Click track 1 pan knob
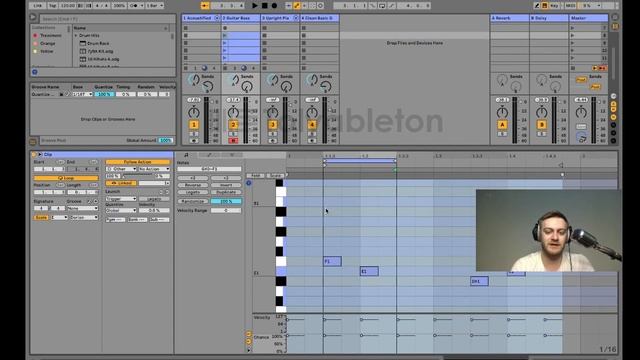The width and height of the screenshot is (640, 360). (x=194, y=112)
